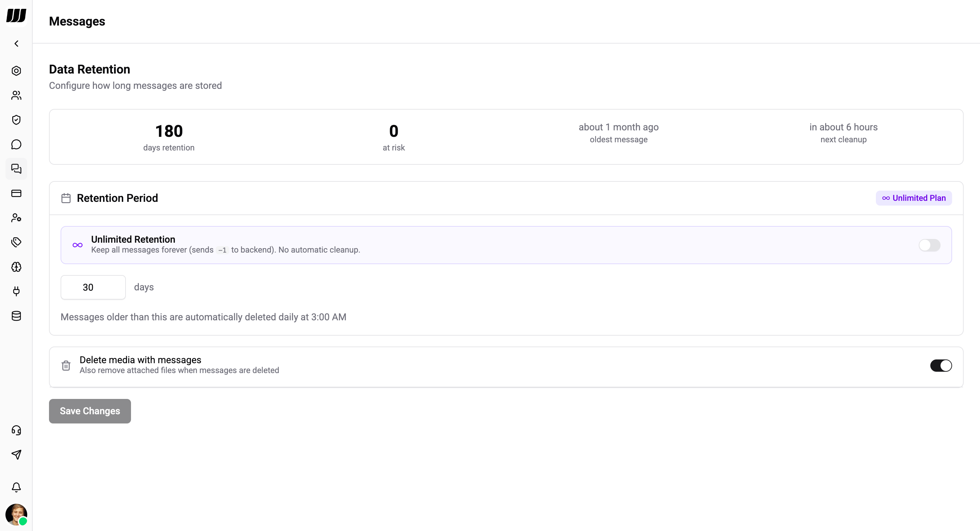
Task: Open the database storage section
Action: 16,316
